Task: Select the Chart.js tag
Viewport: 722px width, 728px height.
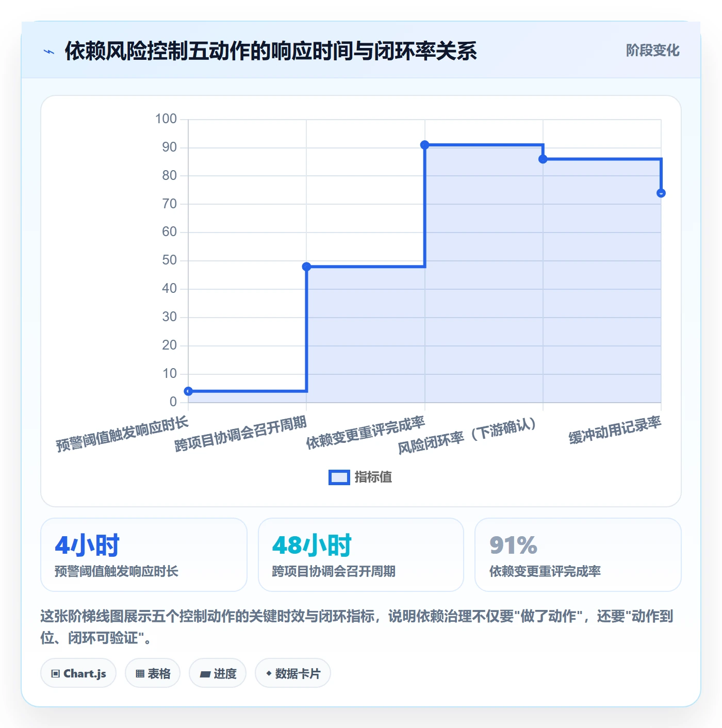Action: pyautogui.click(x=78, y=673)
